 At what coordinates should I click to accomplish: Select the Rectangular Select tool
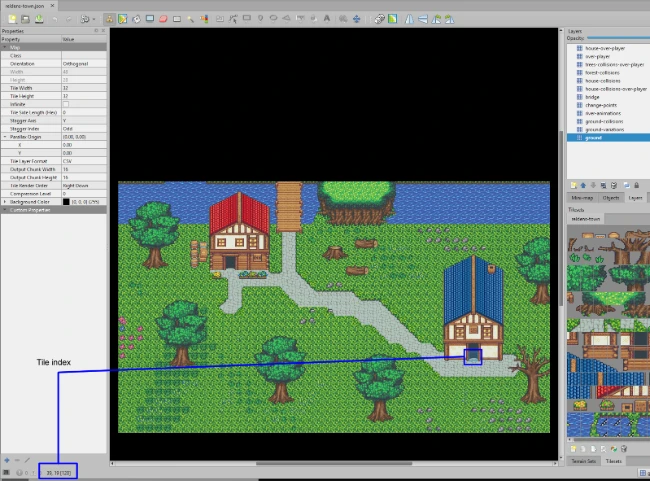click(177, 19)
